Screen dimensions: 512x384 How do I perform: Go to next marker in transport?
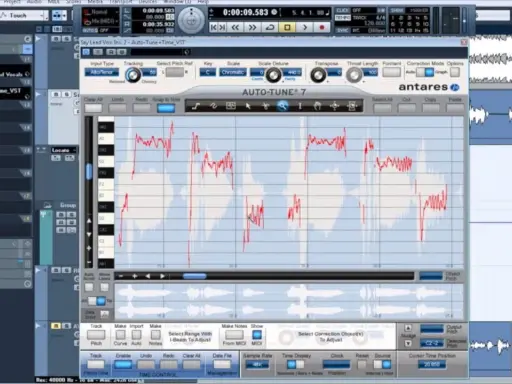222,27
